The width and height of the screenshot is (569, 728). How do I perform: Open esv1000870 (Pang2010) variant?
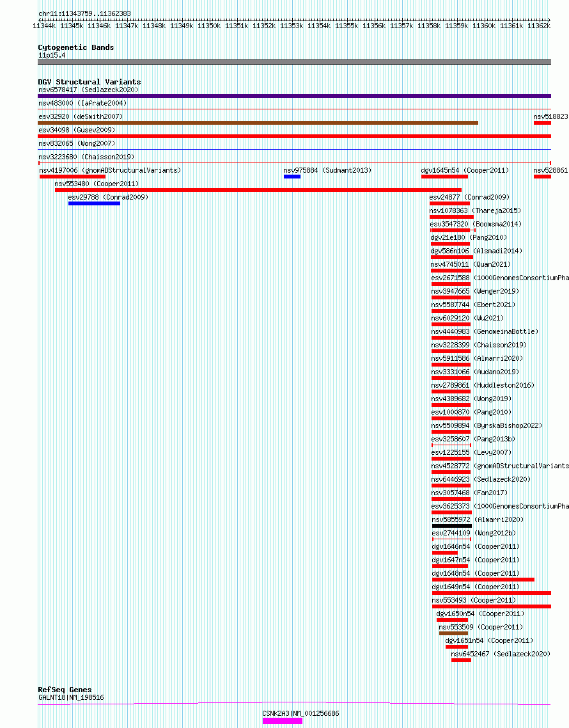[472, 413]
